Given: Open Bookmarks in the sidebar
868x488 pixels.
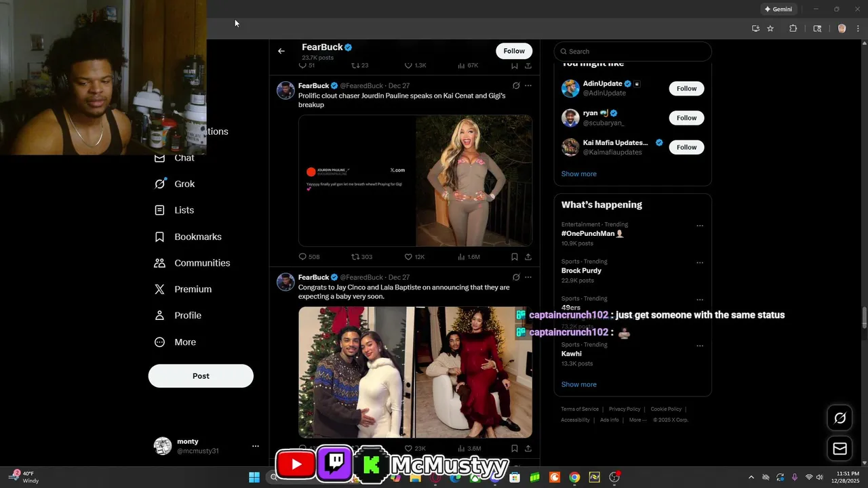Looking at the screenshot, I should click(x=189, y=237).
